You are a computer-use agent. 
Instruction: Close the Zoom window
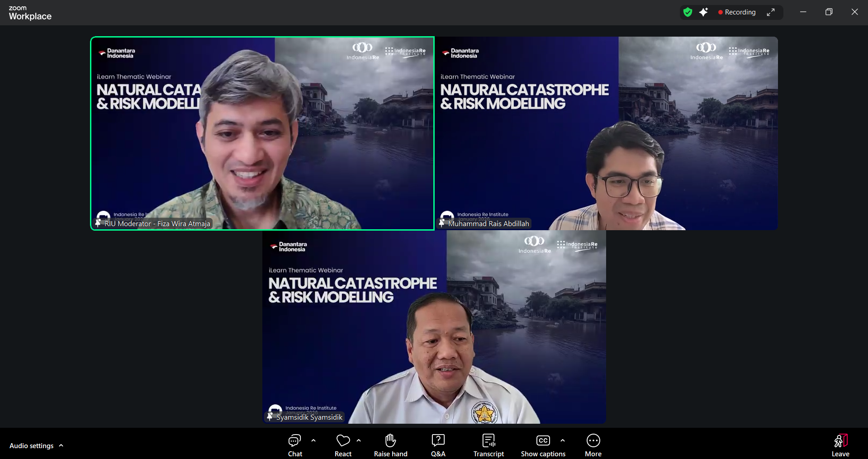tap(854, 12)
